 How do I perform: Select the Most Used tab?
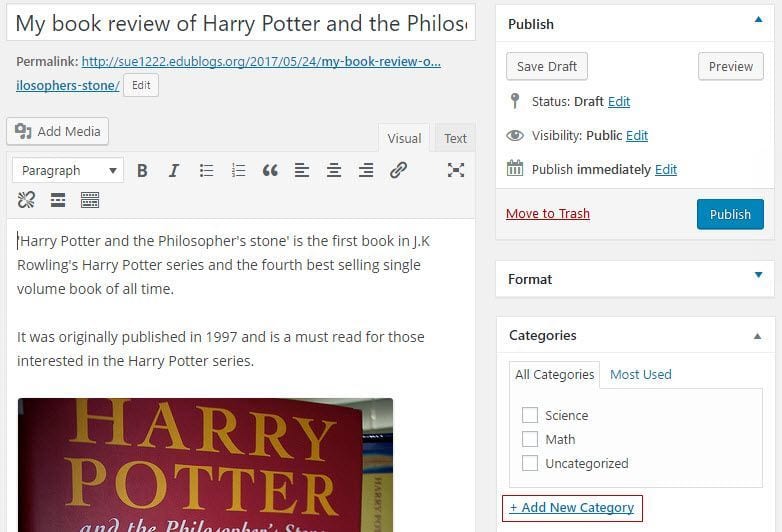[x=640, y=374]
